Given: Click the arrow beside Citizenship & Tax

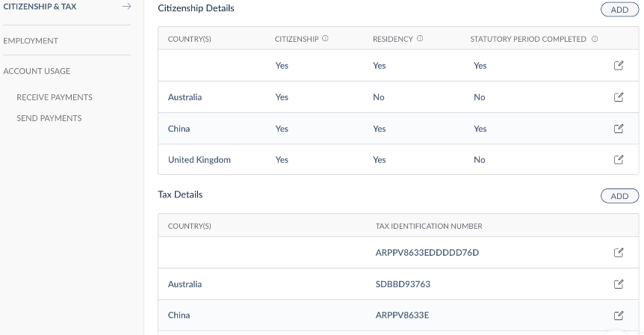Looking at the screenshot, I should point(126,7).
